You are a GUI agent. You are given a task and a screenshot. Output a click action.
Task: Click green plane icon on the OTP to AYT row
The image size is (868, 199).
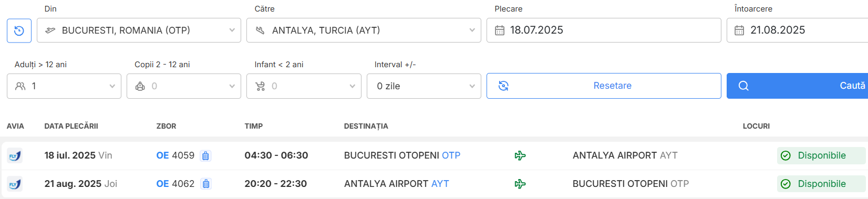point(520,155)
